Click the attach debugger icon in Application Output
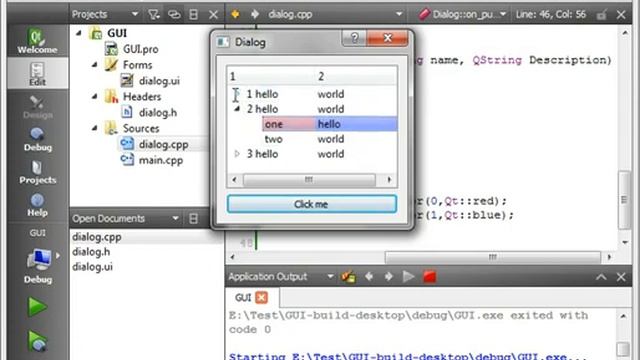 click(x=348, y=277)
